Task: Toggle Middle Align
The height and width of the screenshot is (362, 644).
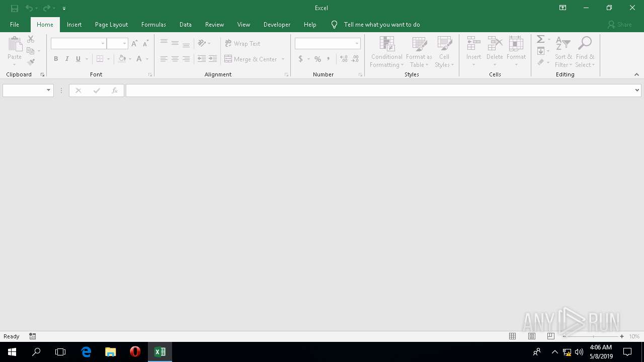Action: (175, 43)
